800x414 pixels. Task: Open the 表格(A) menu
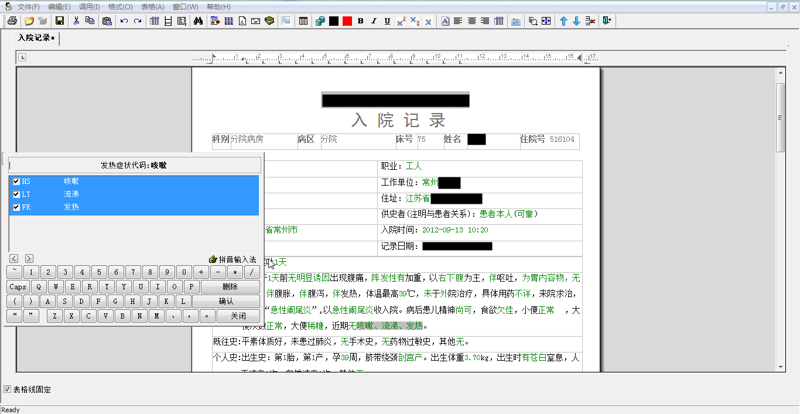tap(153, 7)
